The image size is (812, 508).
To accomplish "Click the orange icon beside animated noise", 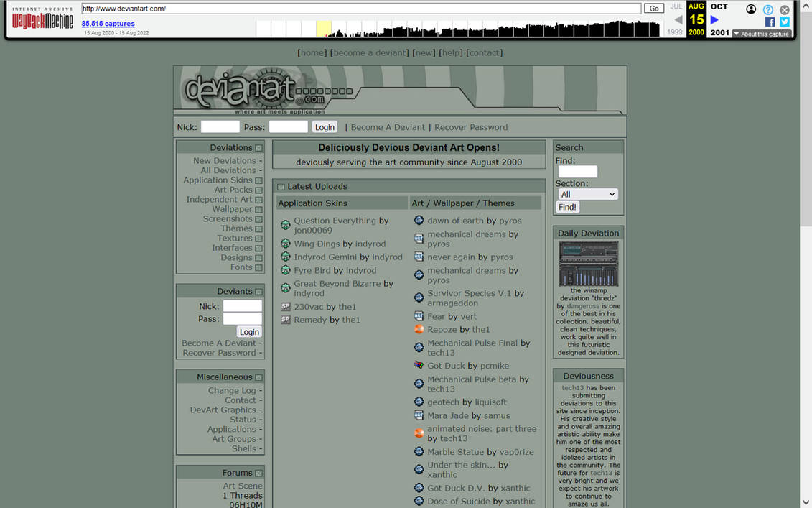I will 419,433.
